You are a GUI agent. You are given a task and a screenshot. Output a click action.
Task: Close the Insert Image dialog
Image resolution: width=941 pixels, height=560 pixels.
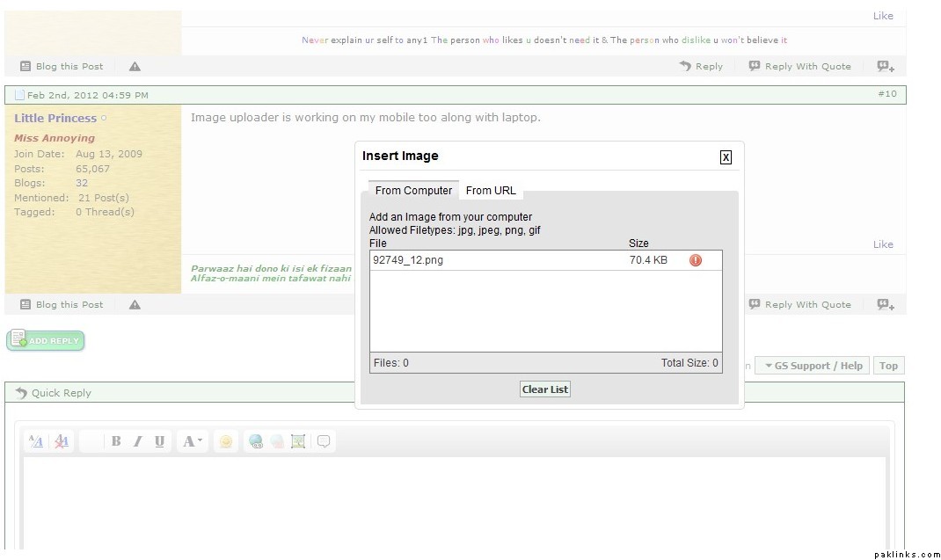pyautogui.click(x=726, y=157)
